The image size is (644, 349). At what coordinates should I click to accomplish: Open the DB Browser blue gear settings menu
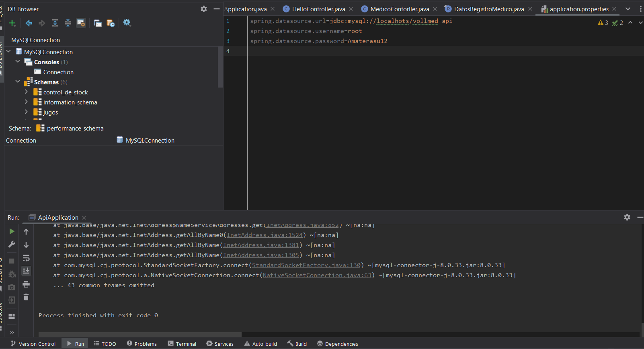tap(127, 23)
